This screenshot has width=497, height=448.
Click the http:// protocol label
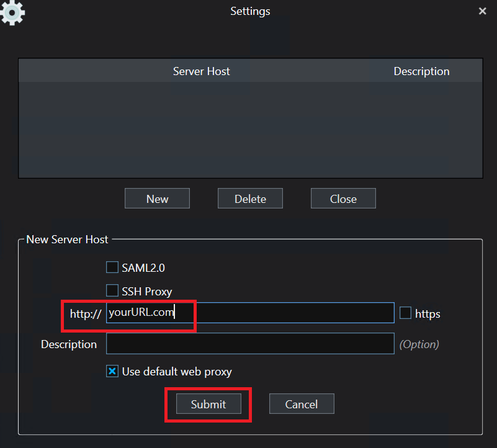pos(84,313)
